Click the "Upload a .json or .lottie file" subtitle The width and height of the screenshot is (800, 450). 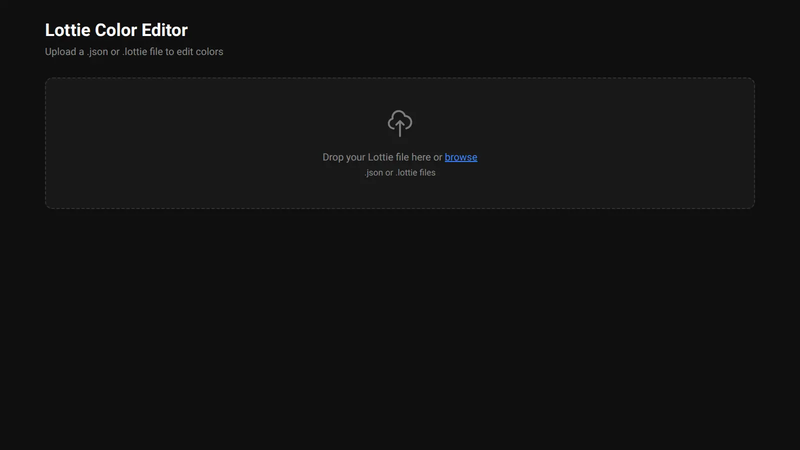134,52
